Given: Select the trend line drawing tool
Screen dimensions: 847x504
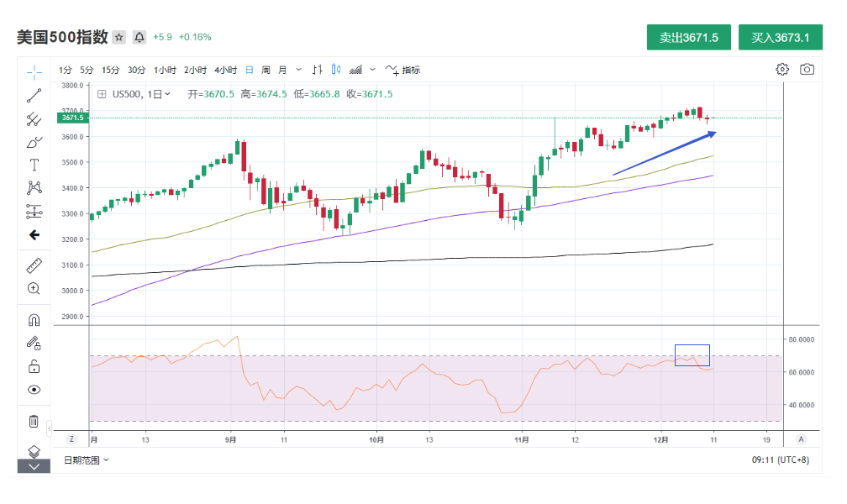Looking at the screenshot, I should tap(34, 95).
